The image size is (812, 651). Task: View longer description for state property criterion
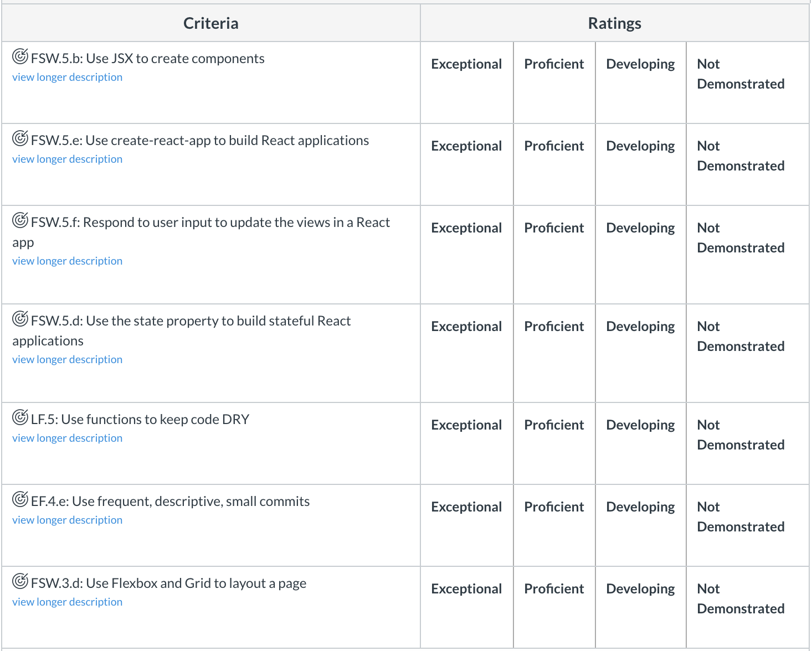[x=67, y=360]
